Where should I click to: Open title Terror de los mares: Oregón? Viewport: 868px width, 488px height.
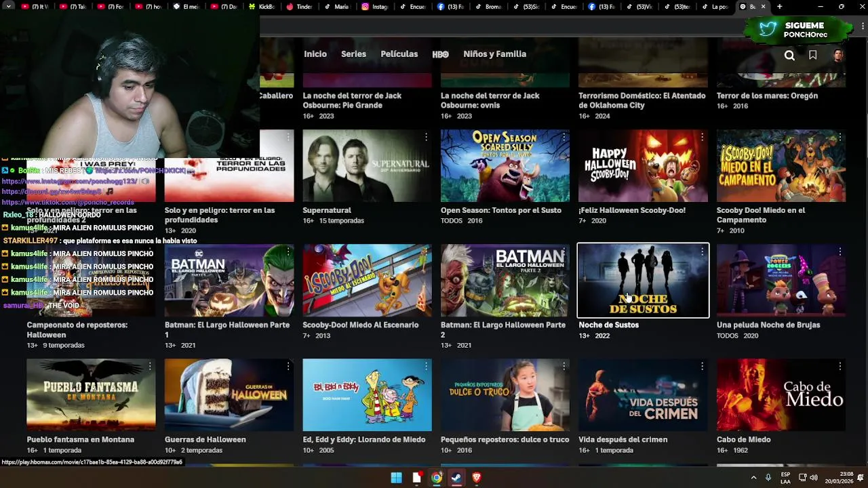(767, 96)
